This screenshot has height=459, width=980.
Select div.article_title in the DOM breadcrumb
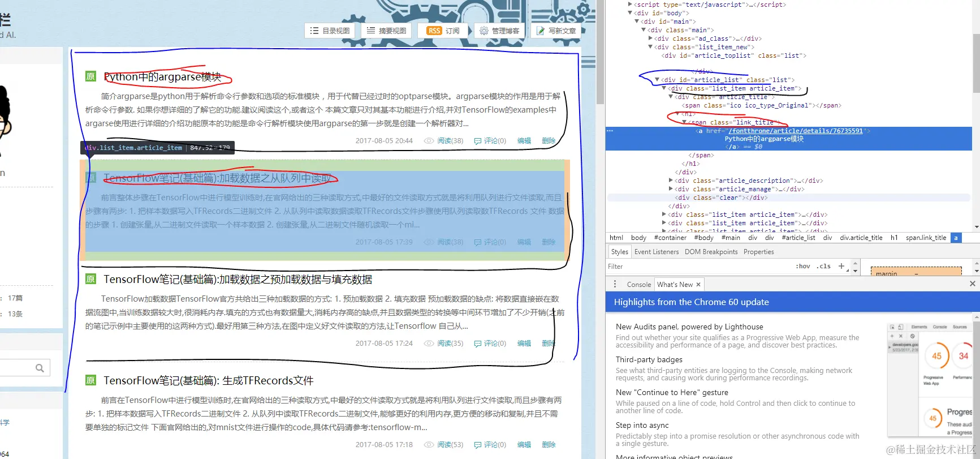tap(861, 238)
